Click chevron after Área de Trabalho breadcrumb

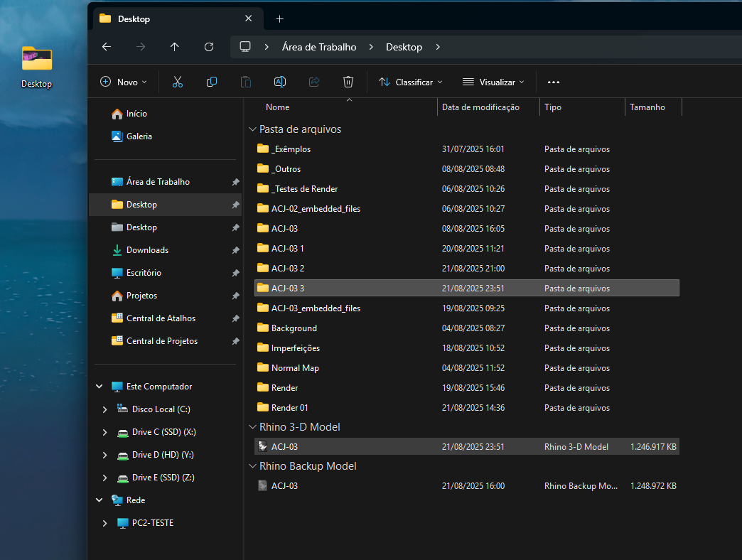tap(371, 47)
